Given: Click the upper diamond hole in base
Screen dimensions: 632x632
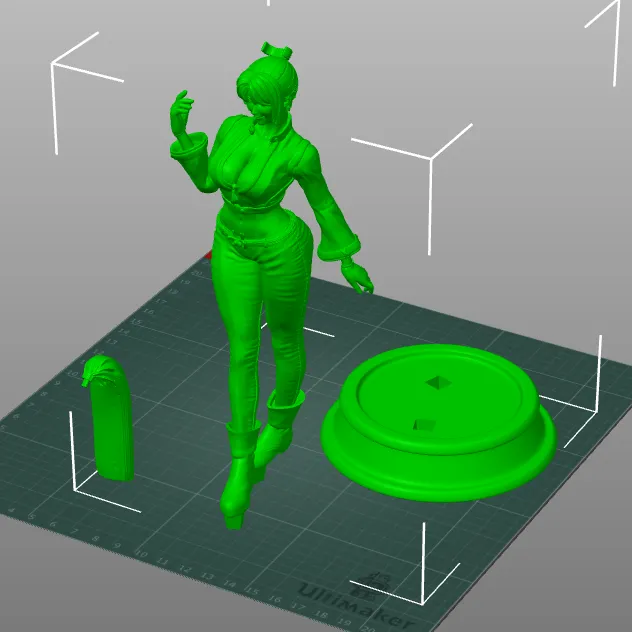Looking at the screenshot, I should click(437, 380).
